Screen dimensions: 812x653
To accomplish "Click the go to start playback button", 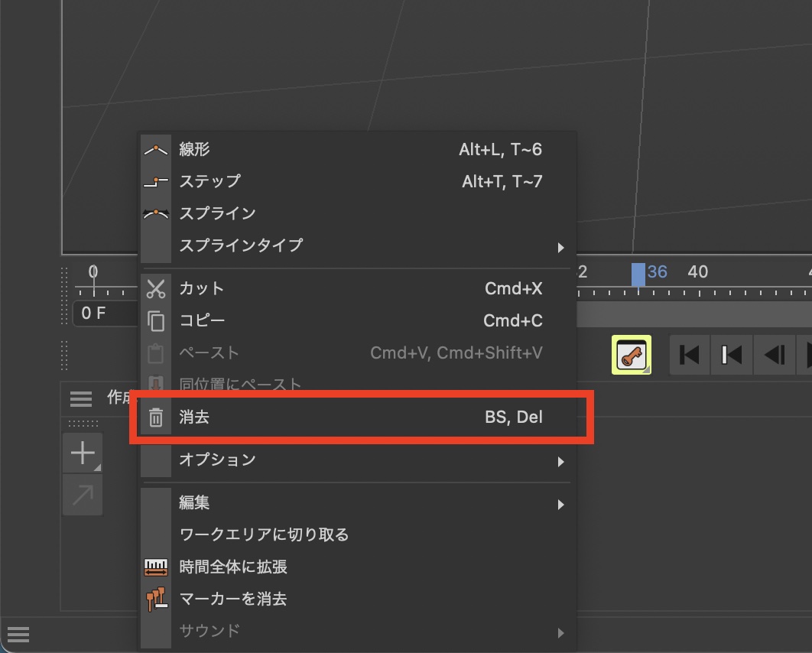I will 690,355.
